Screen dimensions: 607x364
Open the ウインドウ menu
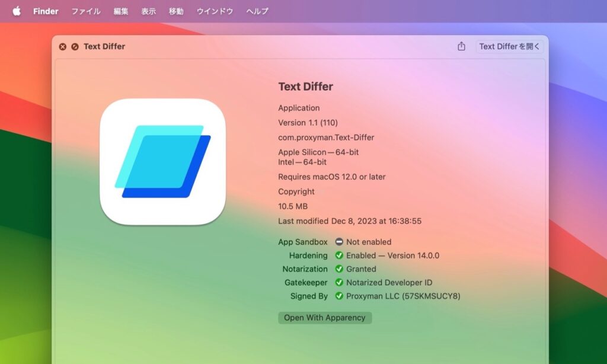pyautogui.click(x=214, y=11)
